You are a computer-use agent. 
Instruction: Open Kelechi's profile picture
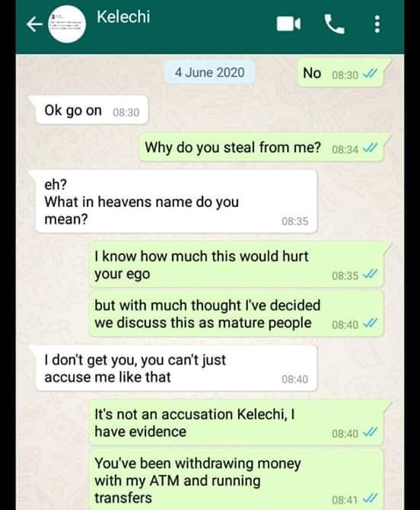(67, 24)
